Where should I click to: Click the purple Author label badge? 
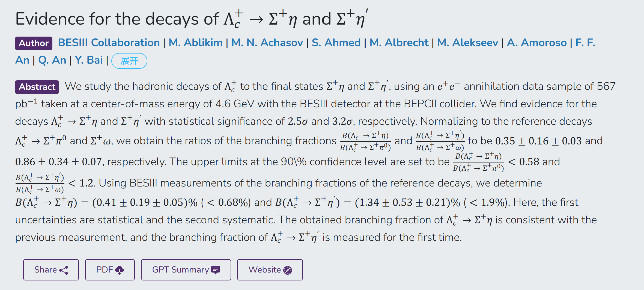[x=34, y=43]
